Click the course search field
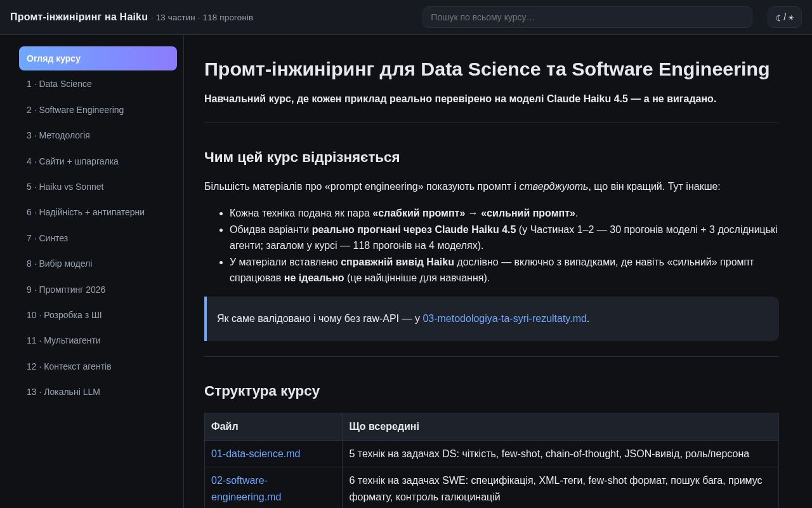The width and height of the screenshot is (812, 508). pos(587,17)
